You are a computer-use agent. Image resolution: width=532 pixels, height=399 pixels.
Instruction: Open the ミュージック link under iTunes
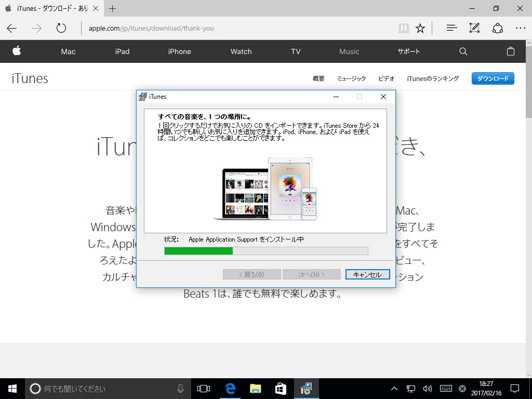[351, 78]
